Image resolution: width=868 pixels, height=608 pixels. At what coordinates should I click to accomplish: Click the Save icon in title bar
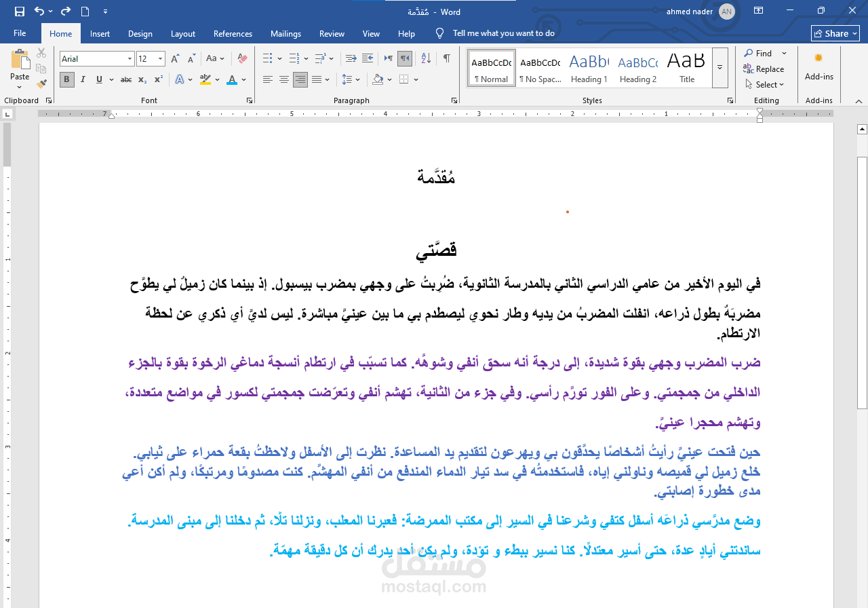[20, 11]
